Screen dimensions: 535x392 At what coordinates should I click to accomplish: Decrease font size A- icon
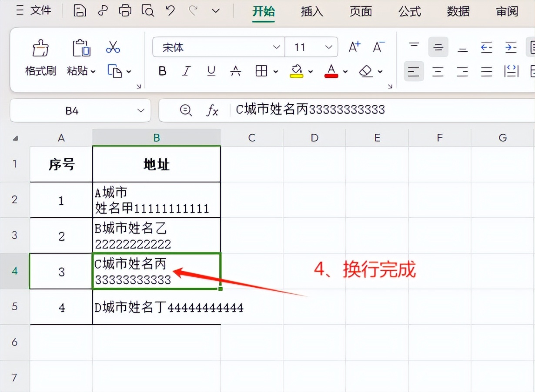click(379, 47)
